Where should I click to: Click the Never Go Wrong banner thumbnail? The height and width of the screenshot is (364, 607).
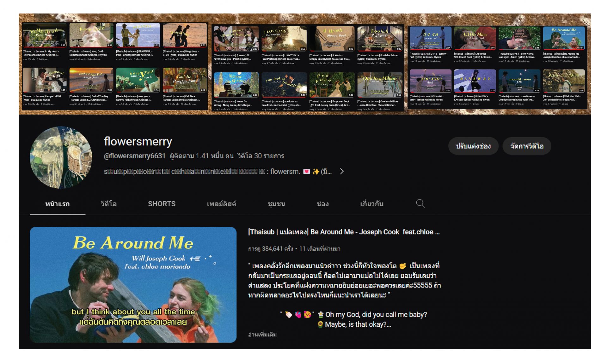236,85
